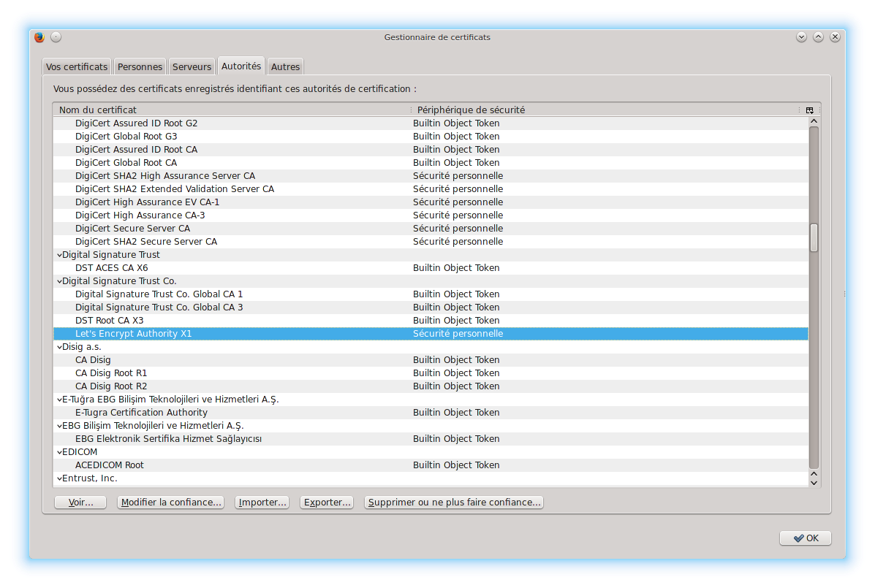Screen dimensions: 875x588
Task: Click the highlighted 'Let's Encrypt Authority X1' row
Action: 431,334
